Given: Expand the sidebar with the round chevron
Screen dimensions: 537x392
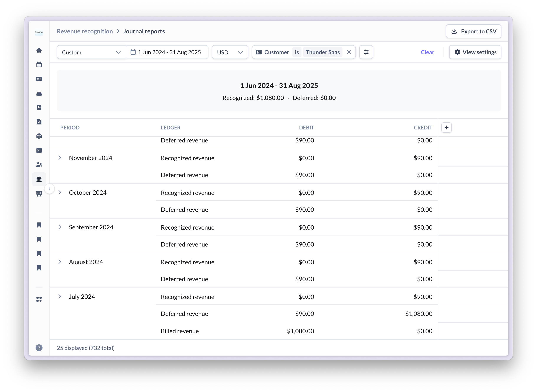Looking at the screenshot, I should click(49, 189).
